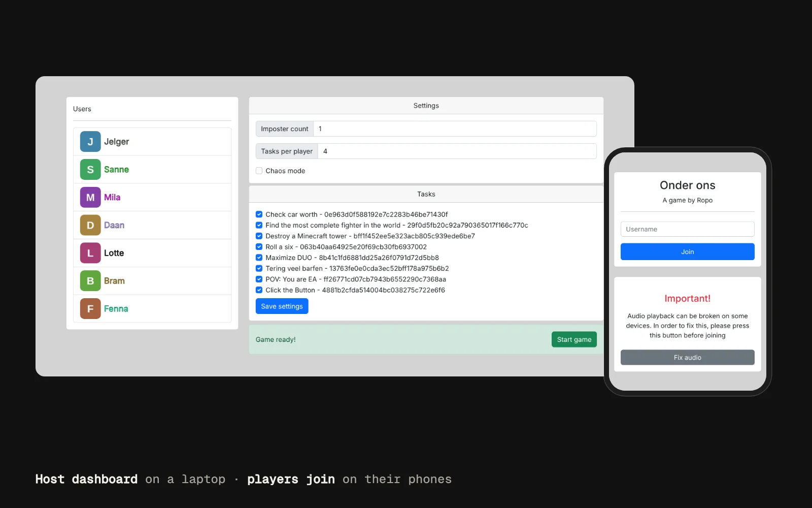
Task: Click Jelger's blue J avatar
Action: click(90, 142)
